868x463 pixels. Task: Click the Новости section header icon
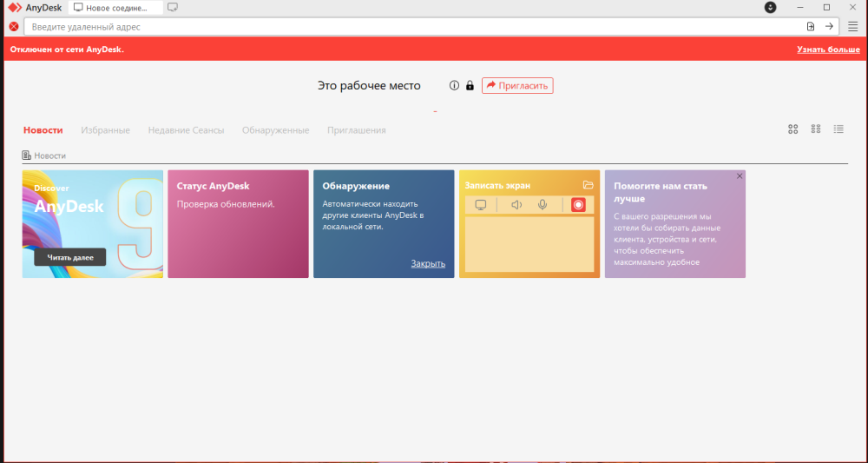point(26,155)
